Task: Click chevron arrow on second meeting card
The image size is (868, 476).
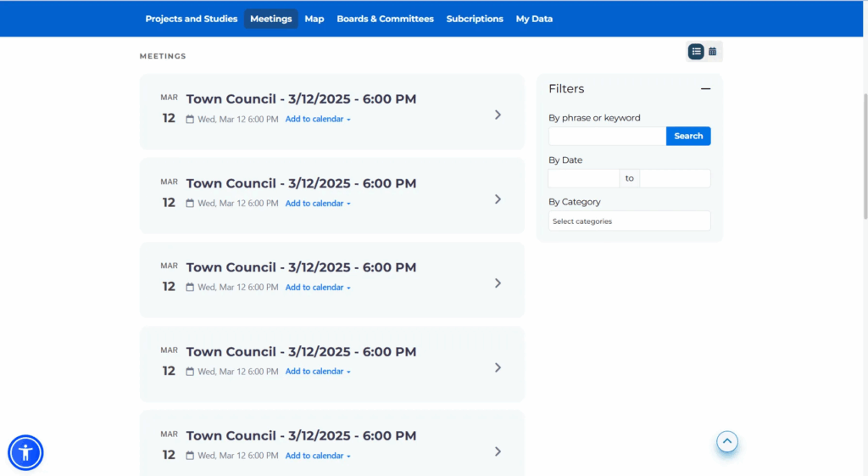Action: 498,199
